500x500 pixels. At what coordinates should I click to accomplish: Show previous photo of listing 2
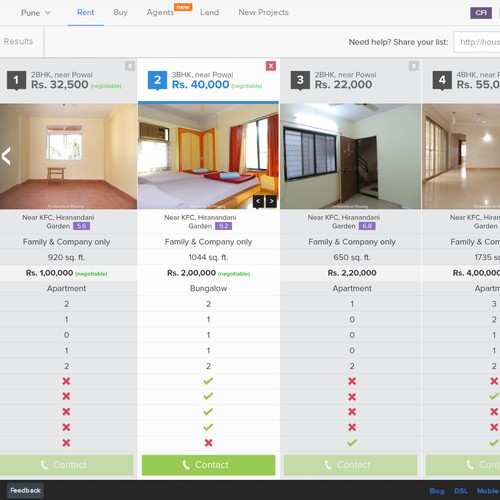[x=258, y=201]
